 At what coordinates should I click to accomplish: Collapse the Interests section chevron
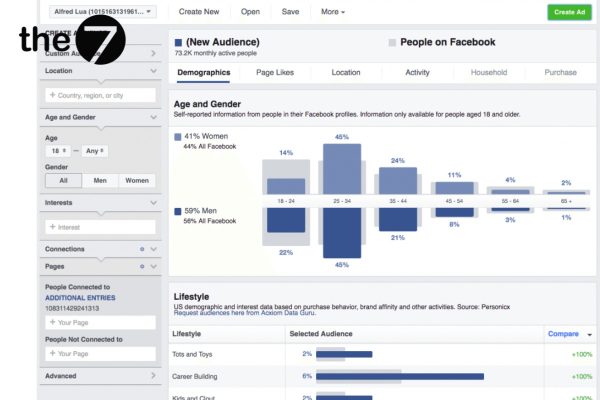tap(153, 202)
